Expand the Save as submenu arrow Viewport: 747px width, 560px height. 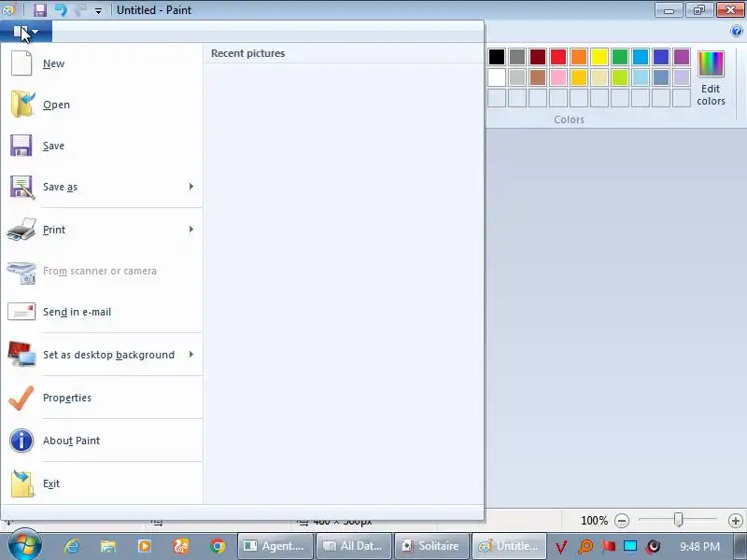click(191, 186)
